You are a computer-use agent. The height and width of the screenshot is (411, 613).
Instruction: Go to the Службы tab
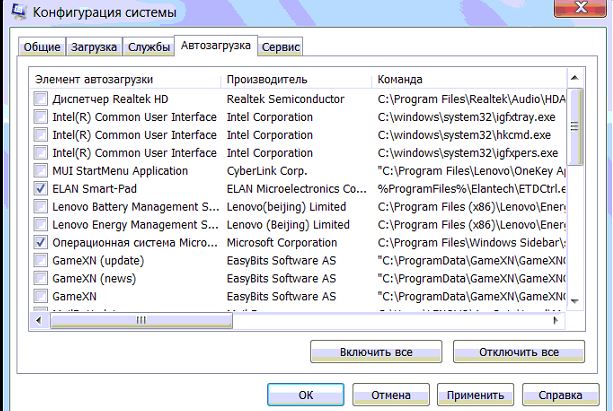pyautogui.click(x=149, y=47)
